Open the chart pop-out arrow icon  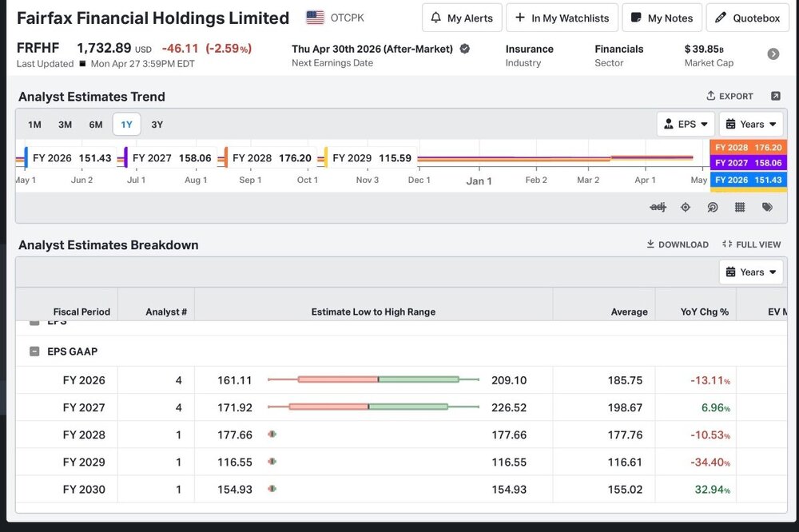tap(776, 96)
